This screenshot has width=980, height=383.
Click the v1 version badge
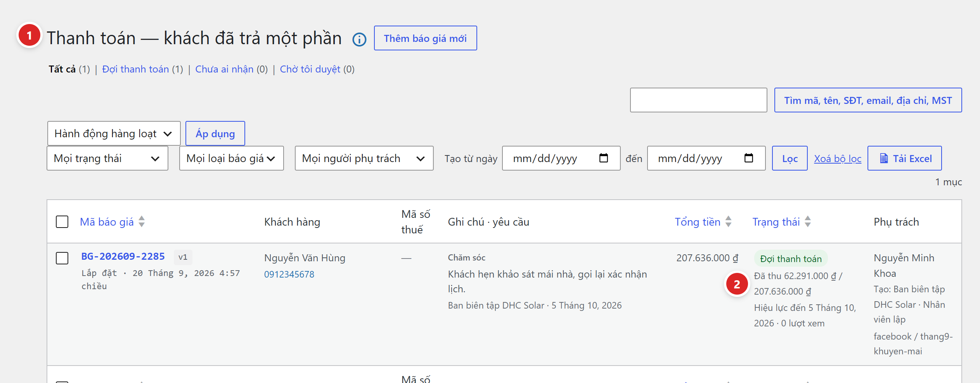[183, 257]
